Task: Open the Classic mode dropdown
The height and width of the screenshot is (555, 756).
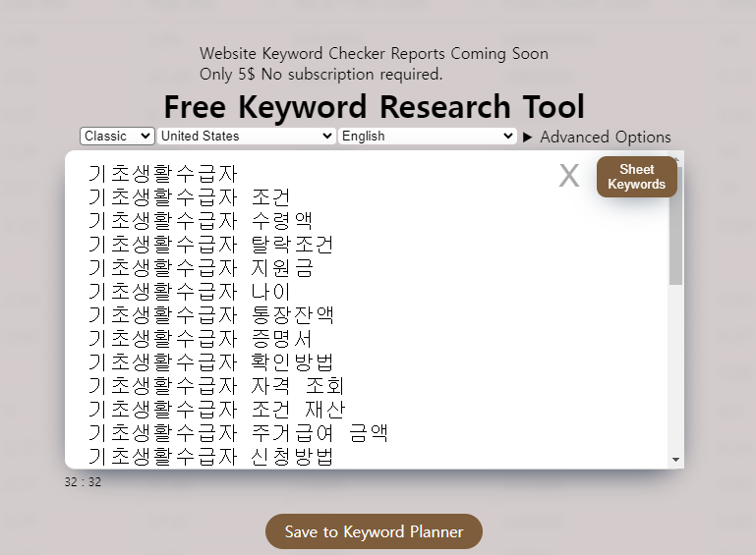Action: 117,136
